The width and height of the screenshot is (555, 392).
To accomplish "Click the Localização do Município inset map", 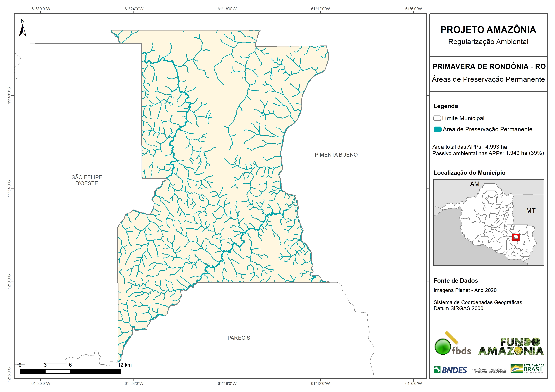I will (x=489, y=222).
